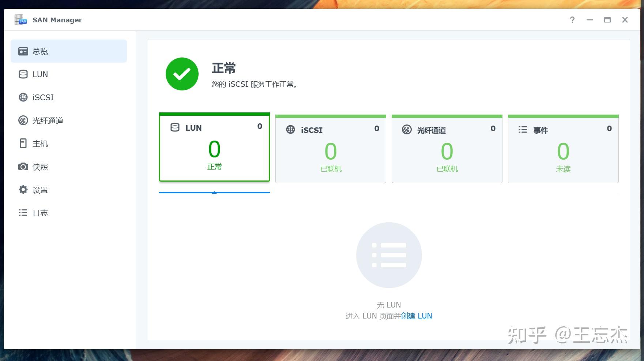Screen dimensions: 644x361
Task: Open the 总览 overview section
Action: (x=69, y=51)
